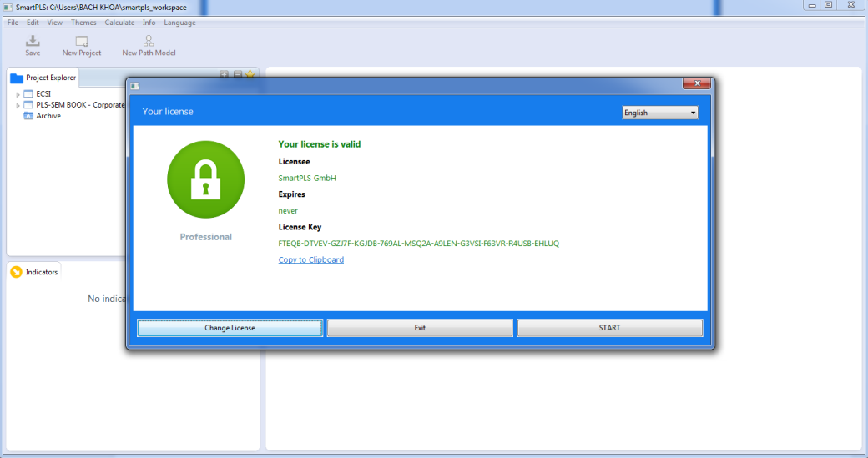The height and width of the screenshot is (458, 868).
Task: Select the Project Explorer tab
Action: pyautogui.click(x=43, y=78)
